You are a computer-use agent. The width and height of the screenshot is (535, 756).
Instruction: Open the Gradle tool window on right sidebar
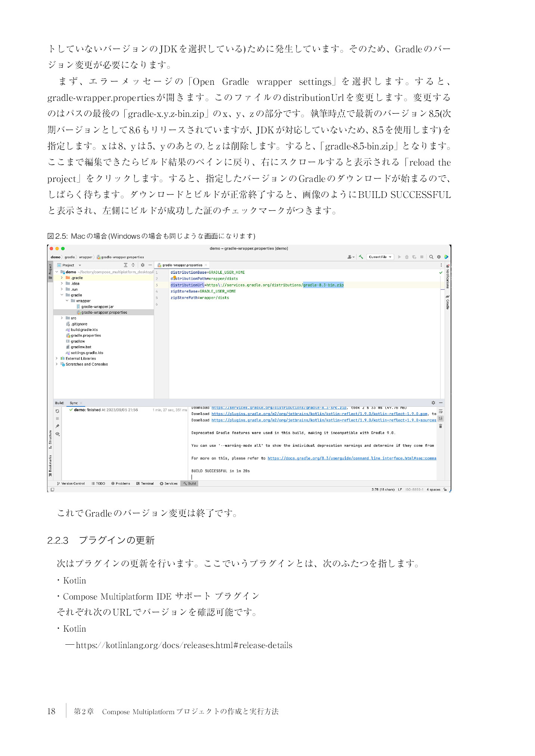pos(447,302)
